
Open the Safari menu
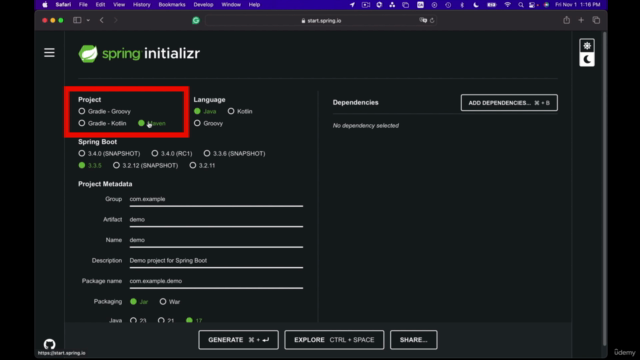click(63, 5)
